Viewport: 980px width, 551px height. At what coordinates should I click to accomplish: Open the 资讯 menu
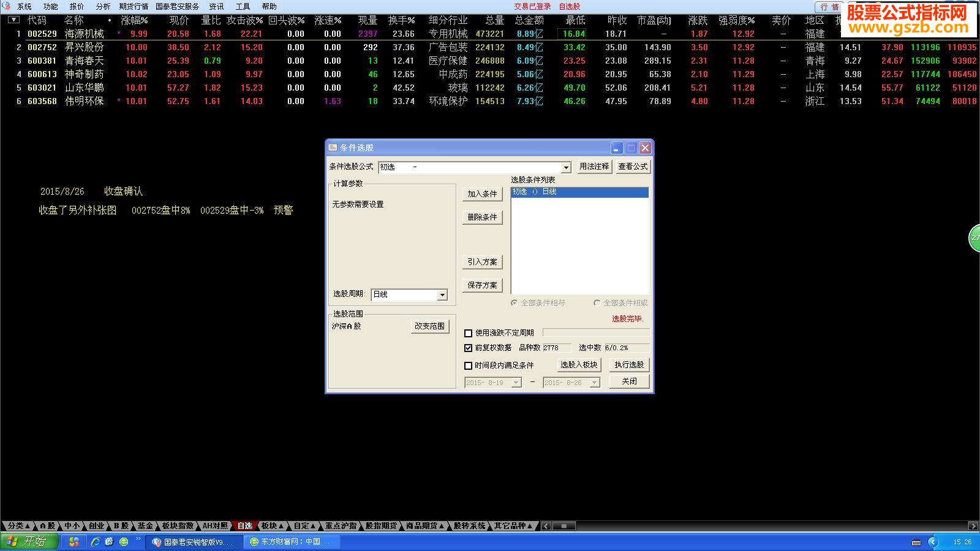click(x=217, y=7)
